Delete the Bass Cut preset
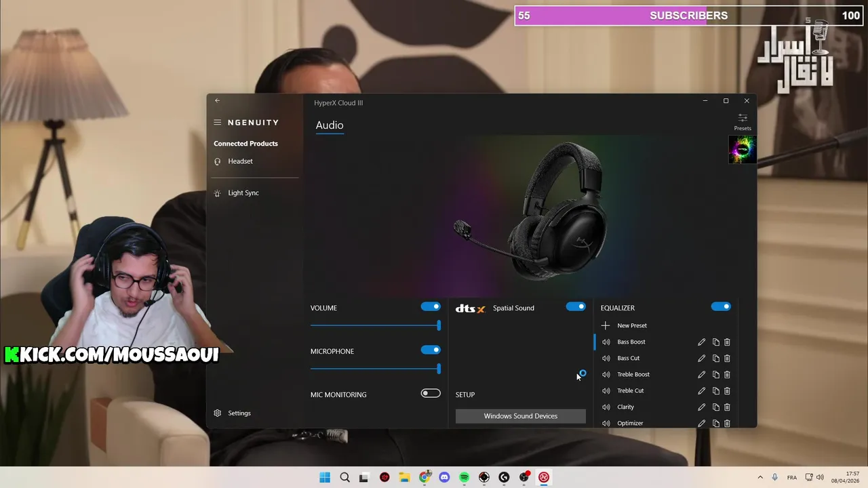Viewport: 868px width, 488px height. pyautogui.click(x=727, y=358)
